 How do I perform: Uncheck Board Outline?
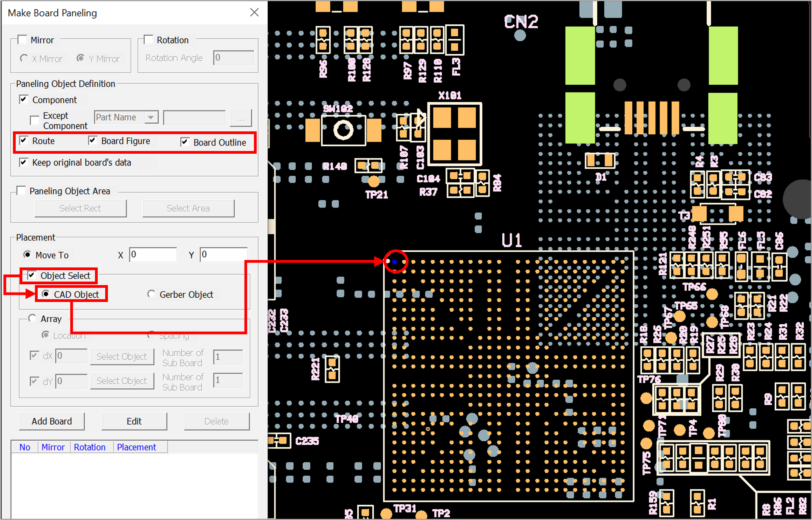click(x=184, y=142)
